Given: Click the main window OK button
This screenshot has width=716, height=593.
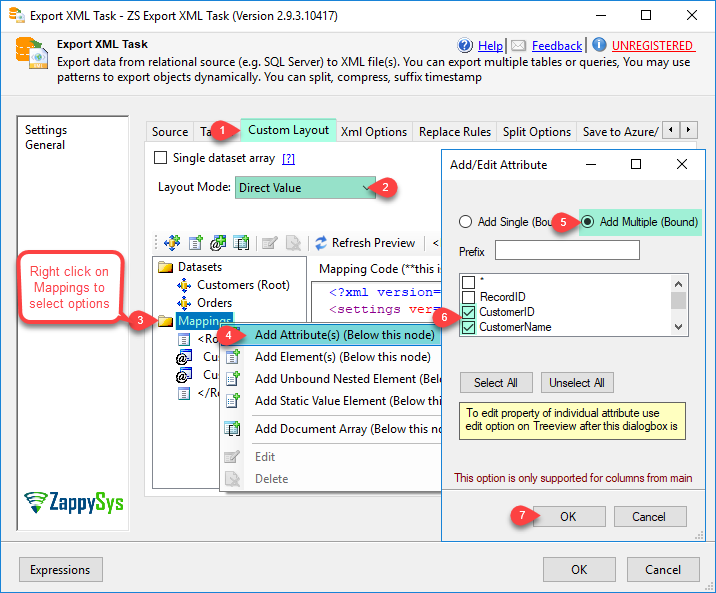Looking at the screenshot, I should [579, 570].
